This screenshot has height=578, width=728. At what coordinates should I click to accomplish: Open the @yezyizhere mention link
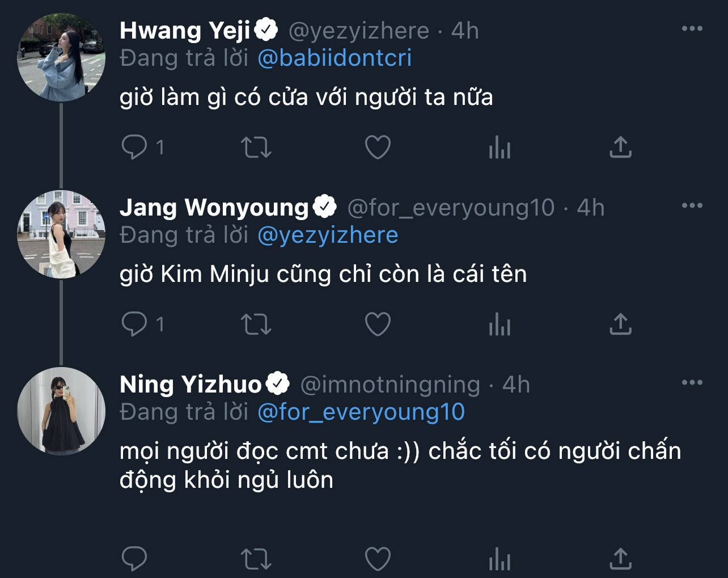[328, 235]
